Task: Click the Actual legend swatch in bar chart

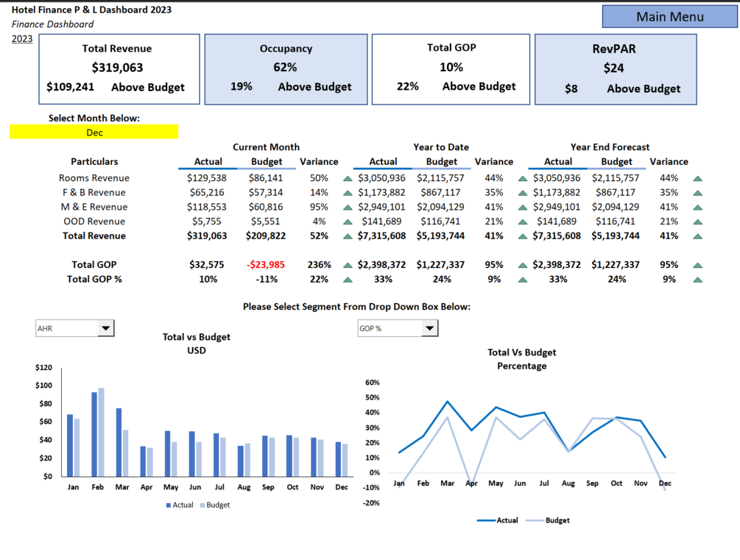Action: click(x=169, y=506)
